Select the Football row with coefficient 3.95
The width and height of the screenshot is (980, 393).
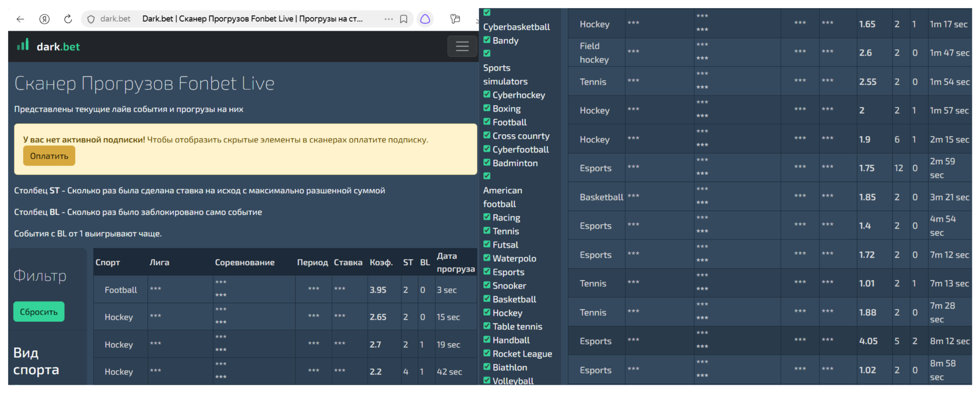click(285, 290)
